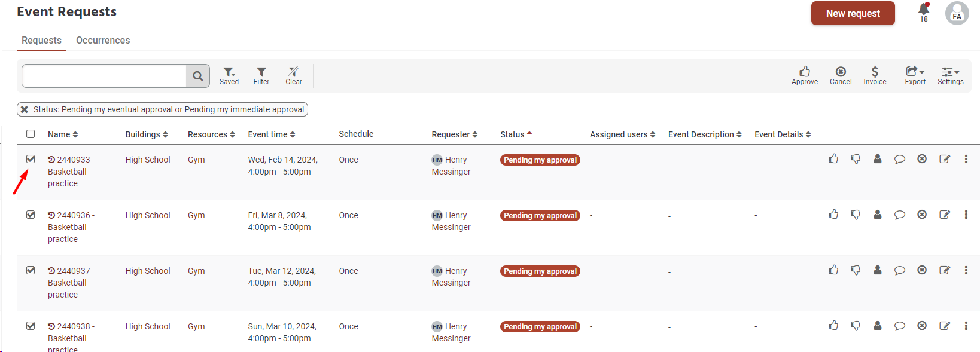Open the Invoice tool in the toolbar

875,75
